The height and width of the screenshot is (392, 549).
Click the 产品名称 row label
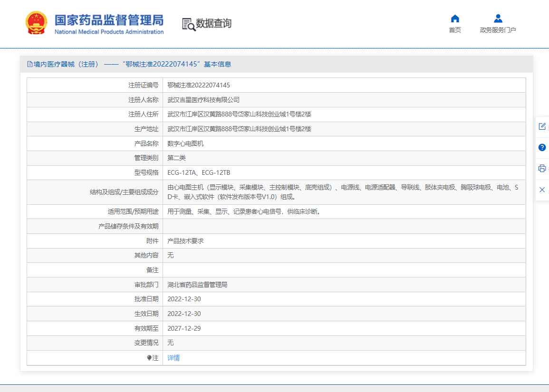[x=146, y=143]
